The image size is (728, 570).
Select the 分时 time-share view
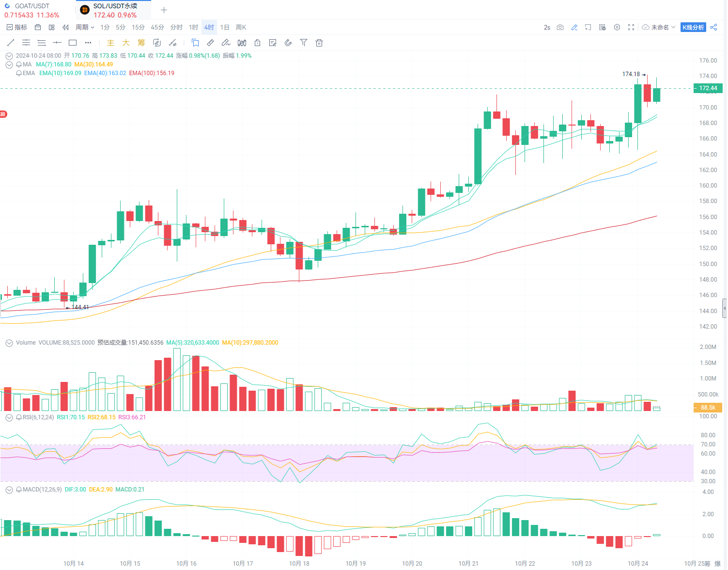point(176,27)
